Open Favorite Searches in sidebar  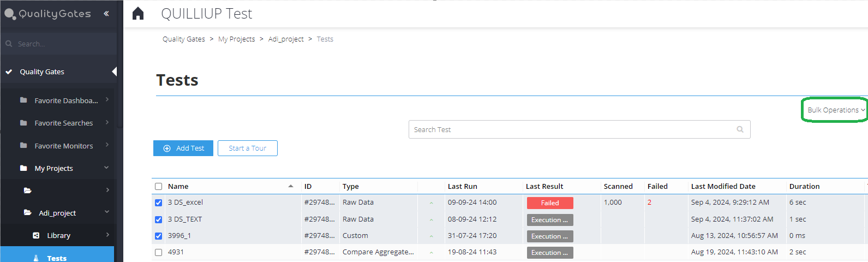(x=63, y=123)
